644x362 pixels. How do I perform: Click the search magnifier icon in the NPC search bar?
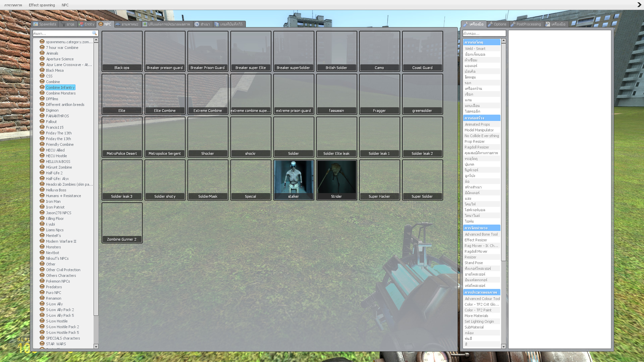click(95, 33)
